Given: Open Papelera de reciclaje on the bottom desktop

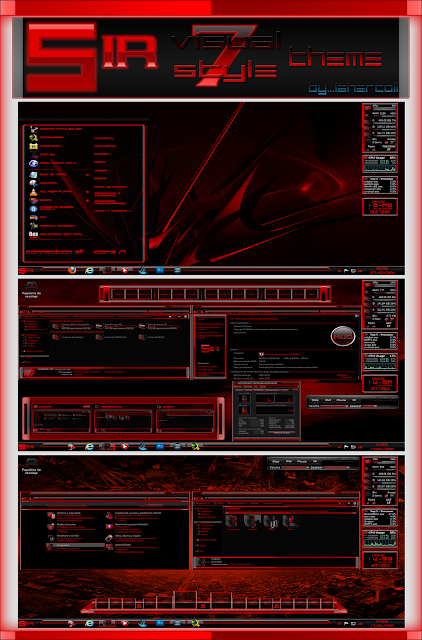Looking at the screenshot, I should click(31, 466).
